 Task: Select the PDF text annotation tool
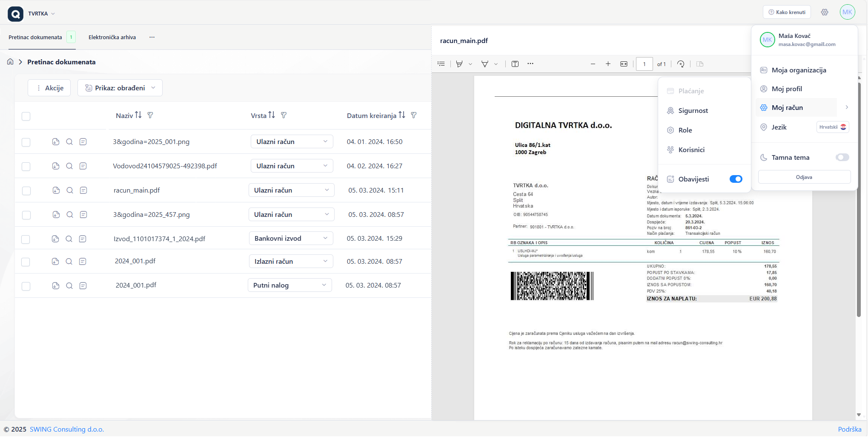coord(515,64)
